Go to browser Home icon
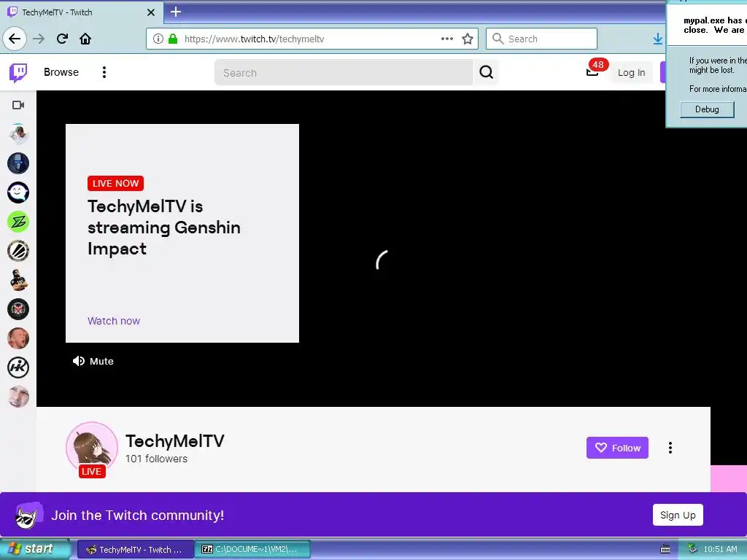This screenshot has width=747, height=560. pos(85,39)
